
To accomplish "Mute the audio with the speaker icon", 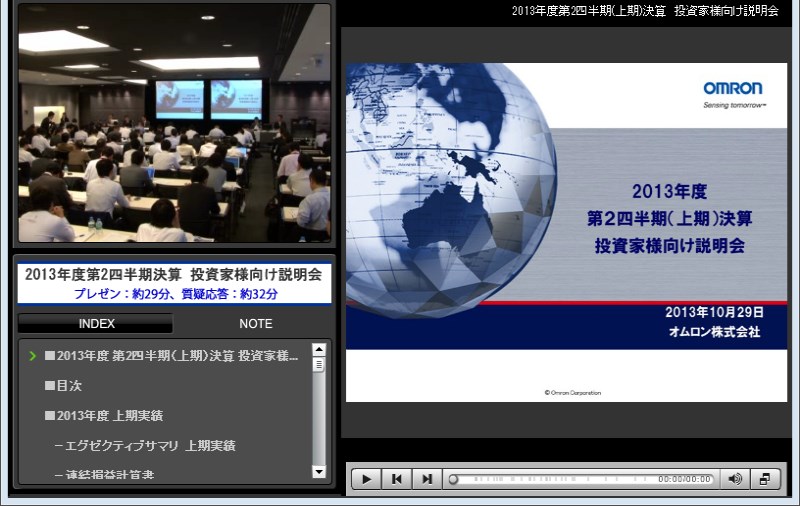I will tap(735, 478).
